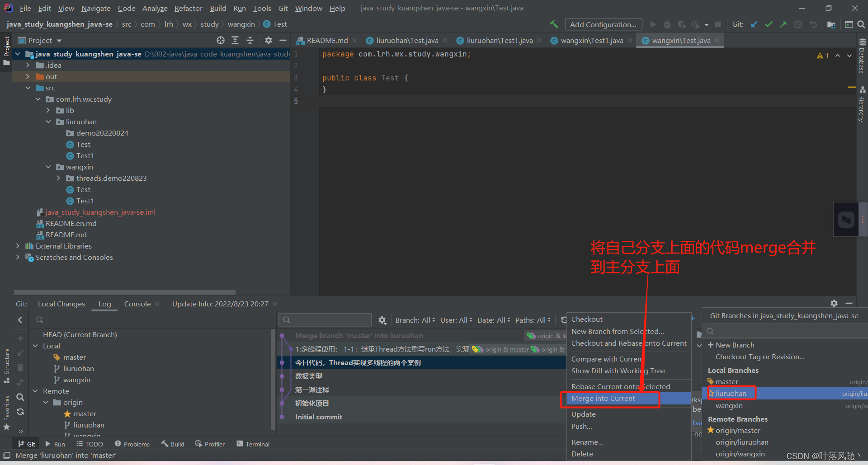Click Project panel horizontal scrollbar
868x465 pixels.
coord(124,292)
